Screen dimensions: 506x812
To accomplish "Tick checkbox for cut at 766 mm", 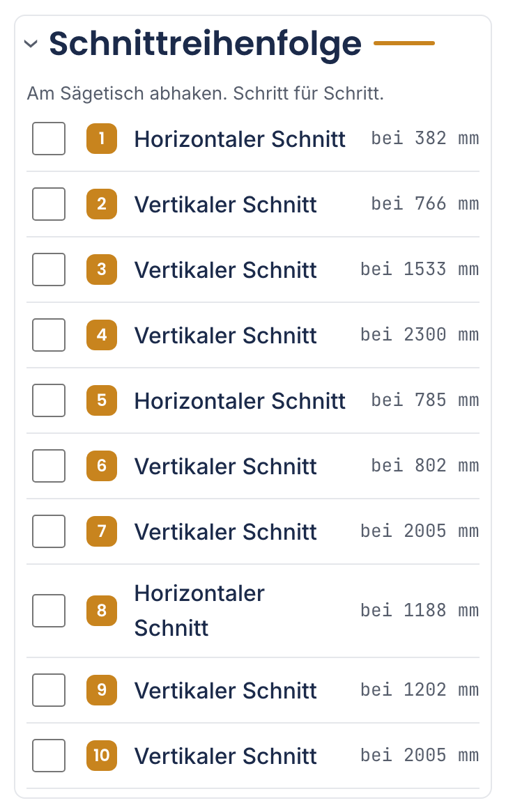I will [x=49, y=204].
